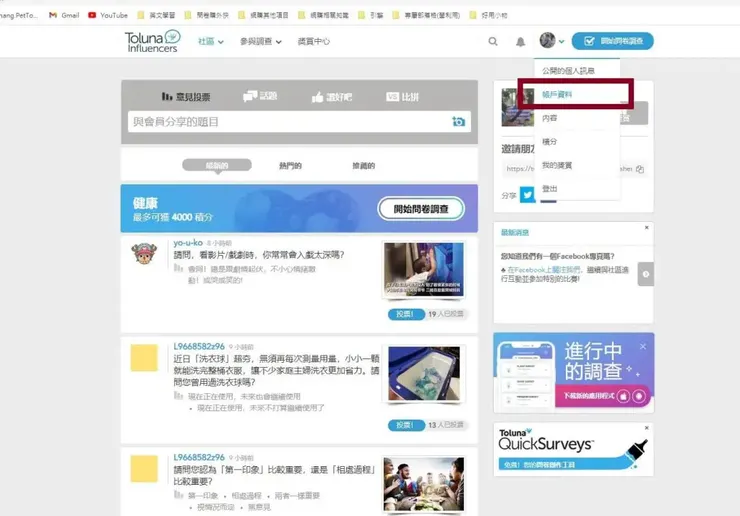Switch to the 讚好吧 tab

(x=332, y=97)
